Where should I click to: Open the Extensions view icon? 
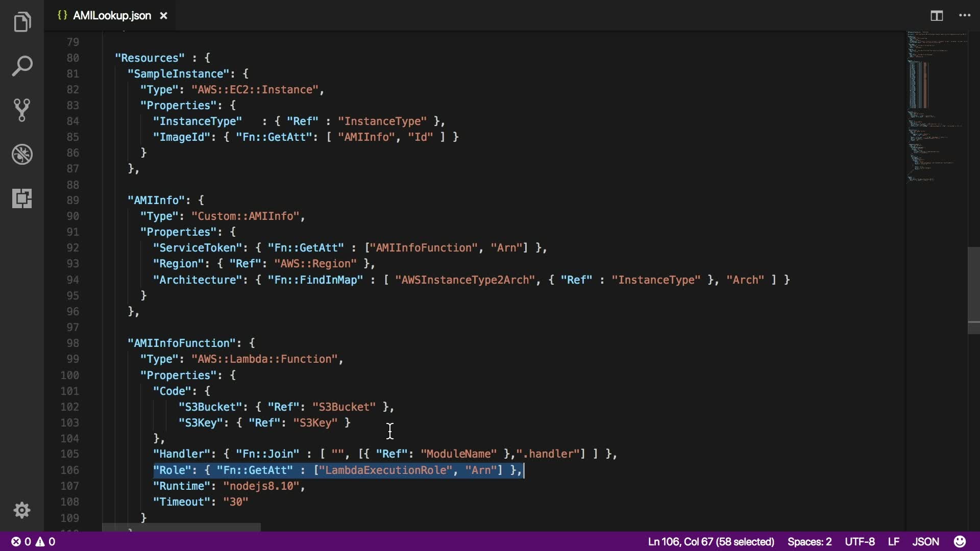22,198
